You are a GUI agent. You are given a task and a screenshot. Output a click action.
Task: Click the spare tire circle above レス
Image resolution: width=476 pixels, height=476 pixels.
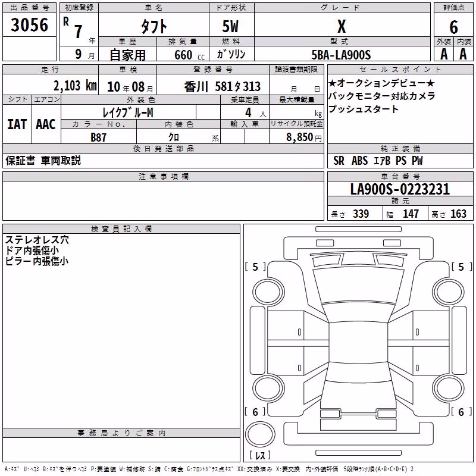260,434
